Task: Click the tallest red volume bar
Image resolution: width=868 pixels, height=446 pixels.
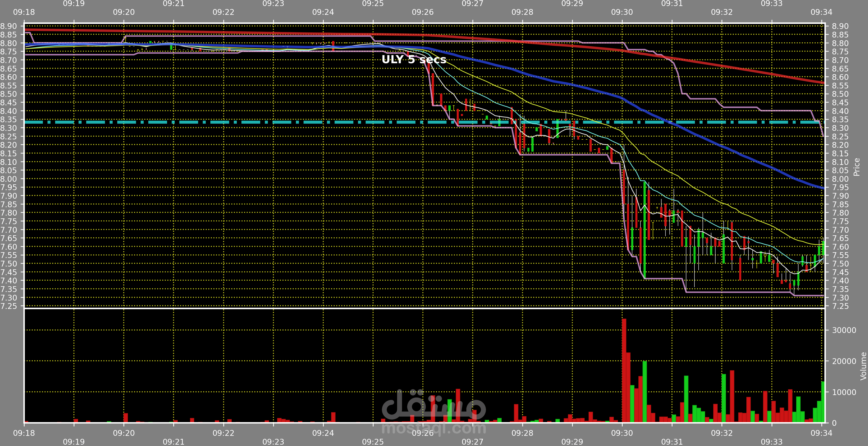Action: pos(624,371)
